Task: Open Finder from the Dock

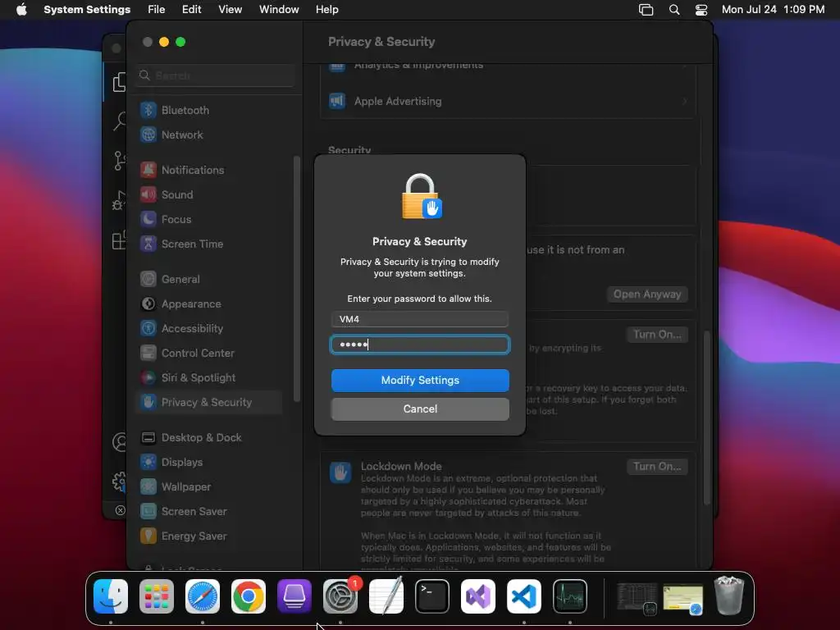Action: pos(111,596)
